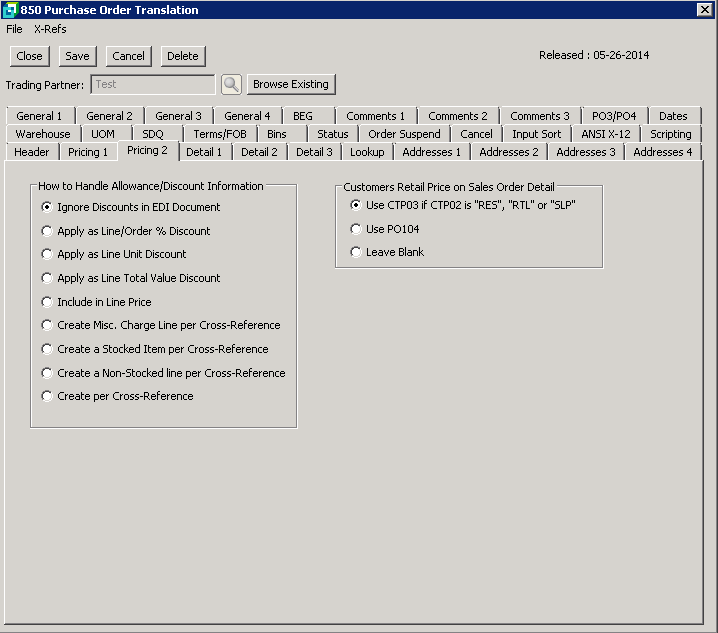
Task: Select Apply as Line Total Value Discount
Action: [x=47, y=278]
